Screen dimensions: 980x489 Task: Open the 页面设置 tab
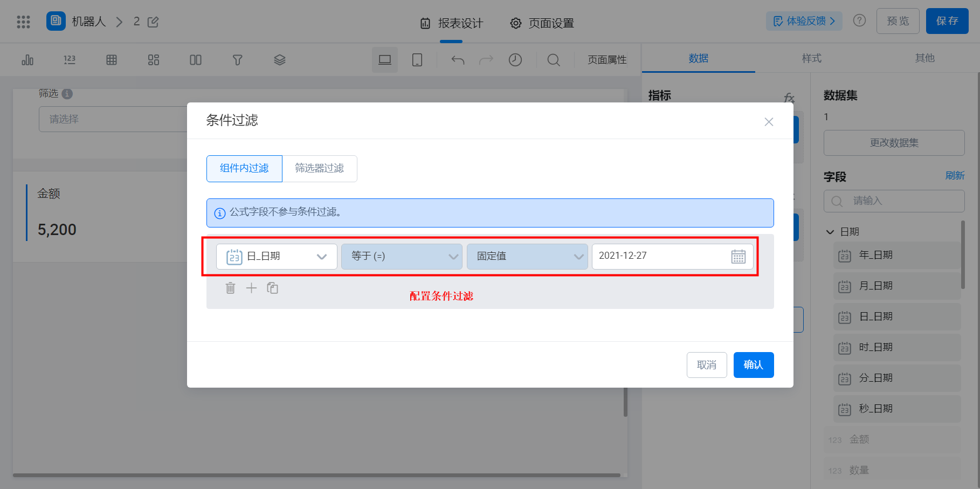click(x=542, y=23)
